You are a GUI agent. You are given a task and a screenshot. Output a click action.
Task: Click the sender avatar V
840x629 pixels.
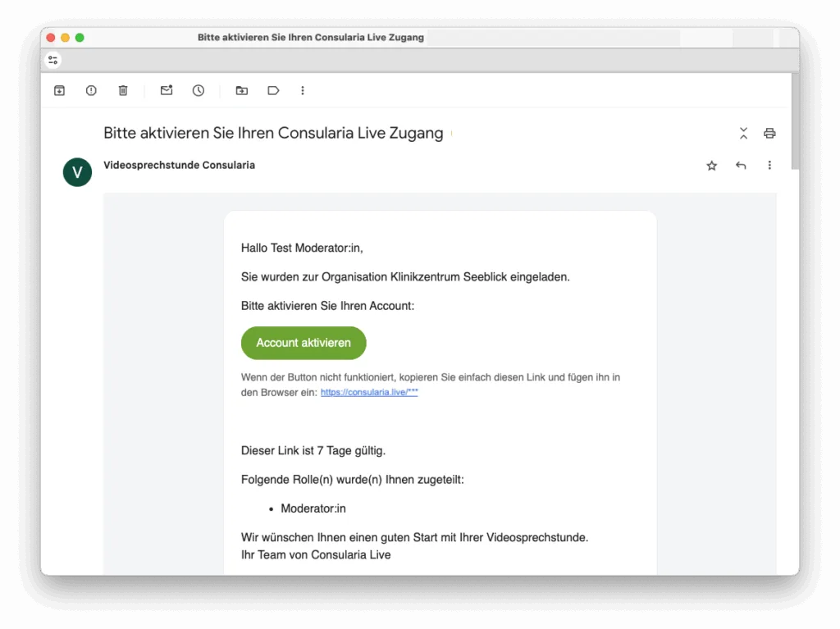click(x=77, y=172)
